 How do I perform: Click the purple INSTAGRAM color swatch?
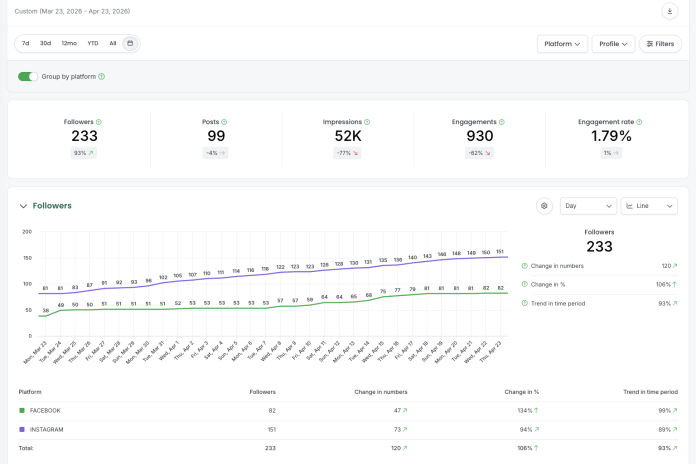[22, 429]
